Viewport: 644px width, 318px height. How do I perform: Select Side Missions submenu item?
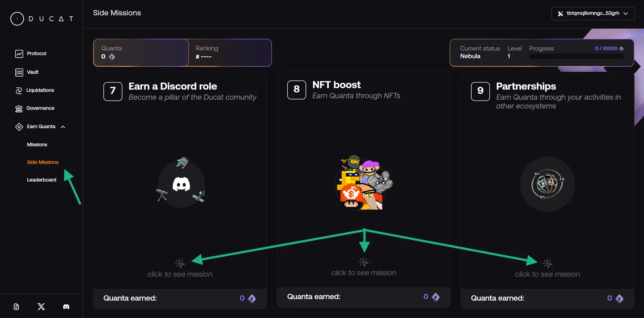pyautogui.click(x=43, y=162)
